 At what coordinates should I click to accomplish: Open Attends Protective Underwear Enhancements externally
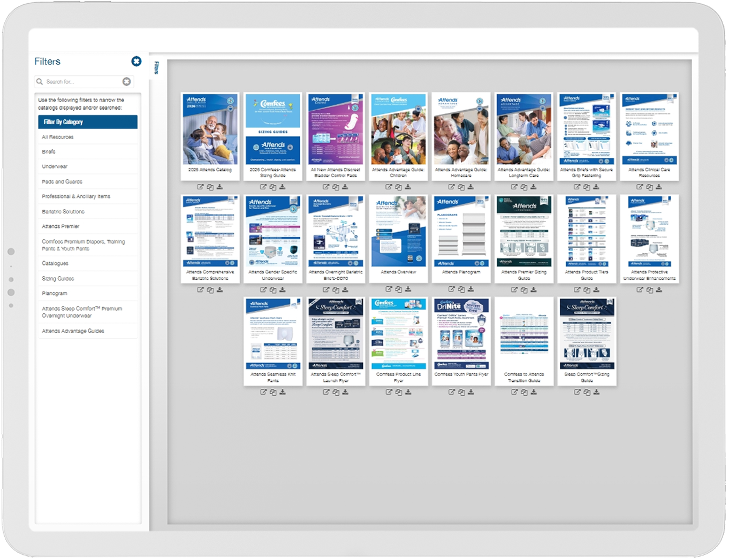tap(640, 290)
